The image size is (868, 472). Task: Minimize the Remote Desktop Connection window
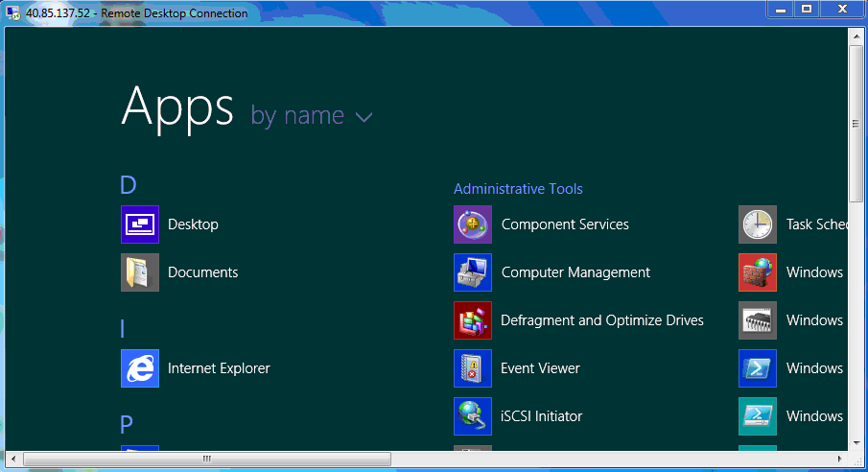pyautogui.click(x=781, y=10)
